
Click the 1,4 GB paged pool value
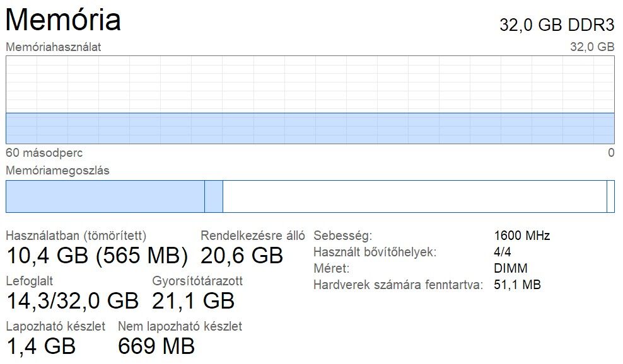[x=40, y=346]
